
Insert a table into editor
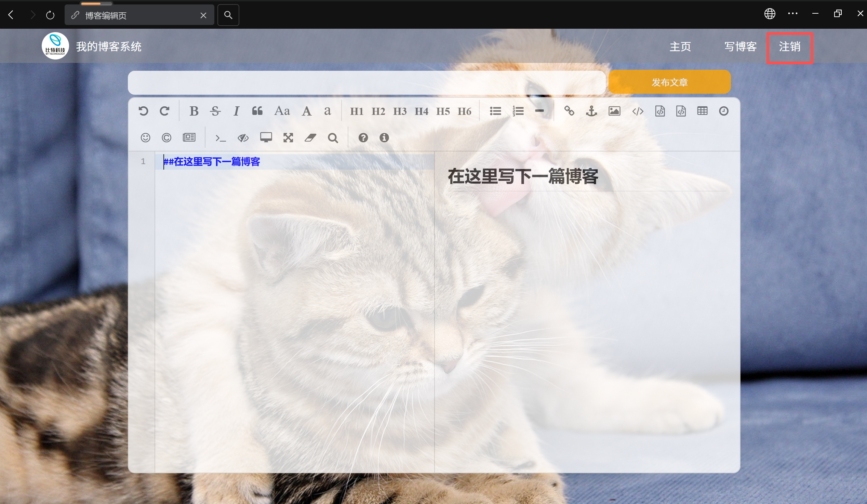pyautogui.click(x=702, y=111)
